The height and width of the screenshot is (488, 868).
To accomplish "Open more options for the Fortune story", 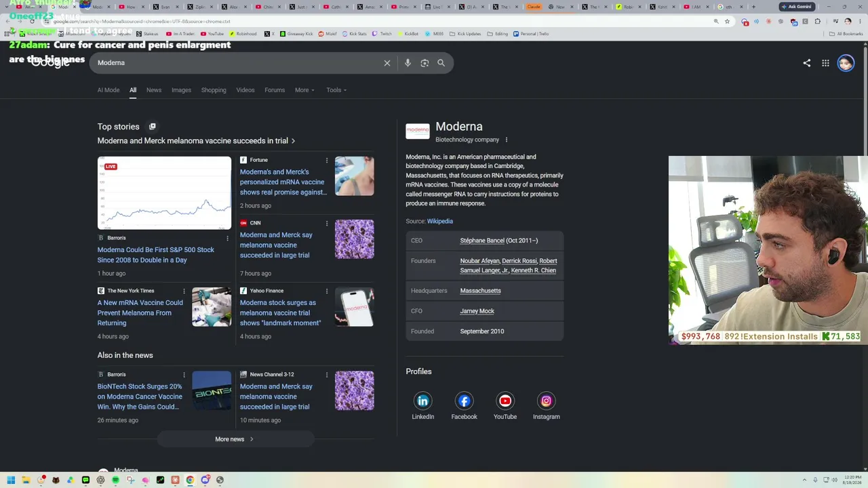I will tap(327, 161).
